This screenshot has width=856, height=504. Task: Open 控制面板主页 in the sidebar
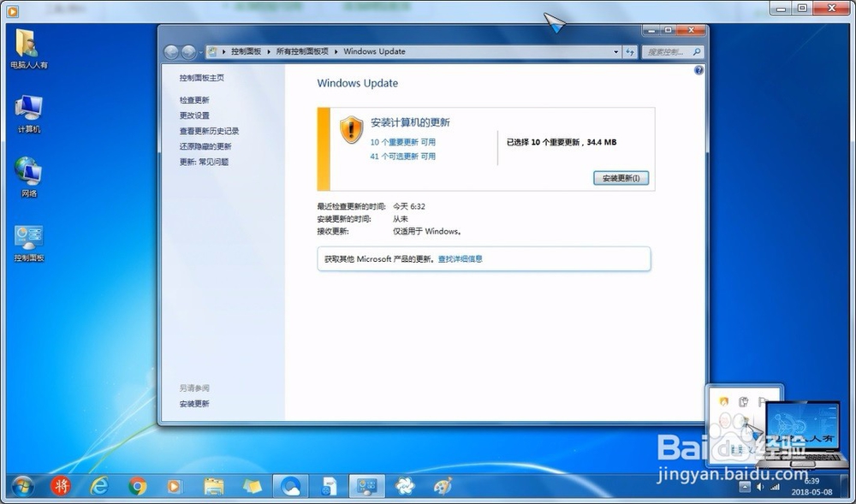pos(201,78)
